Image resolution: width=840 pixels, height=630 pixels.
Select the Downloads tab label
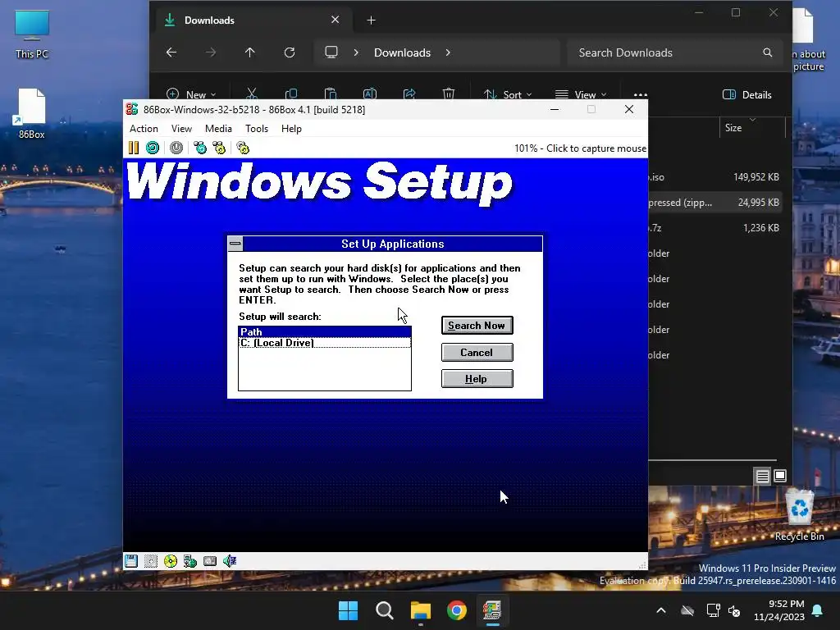(x=209, y=21)
